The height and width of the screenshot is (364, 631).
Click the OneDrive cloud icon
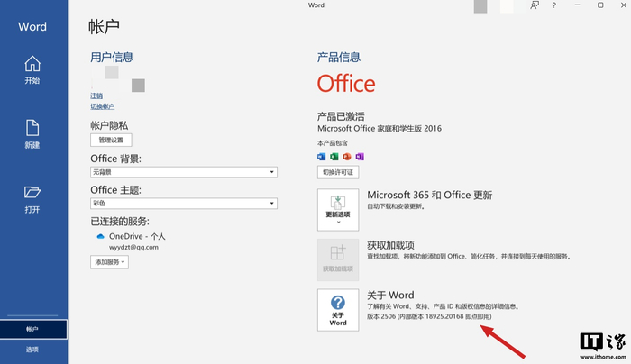point(100,236)
